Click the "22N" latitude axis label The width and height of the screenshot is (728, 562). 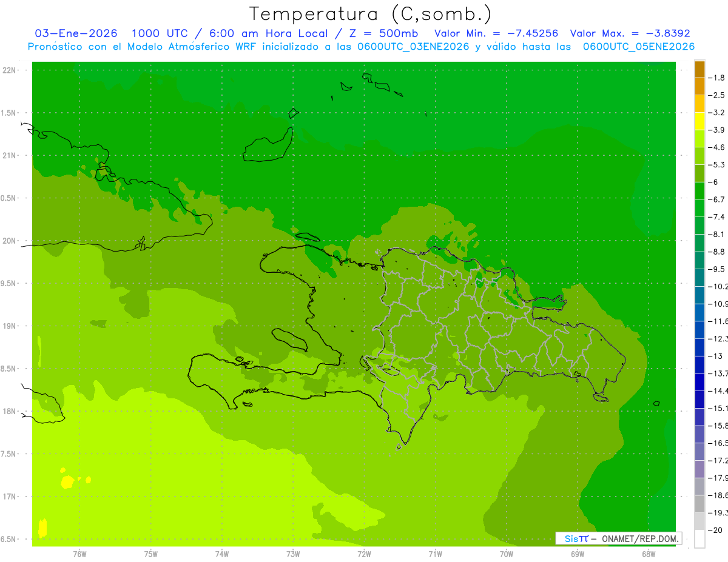10,70
